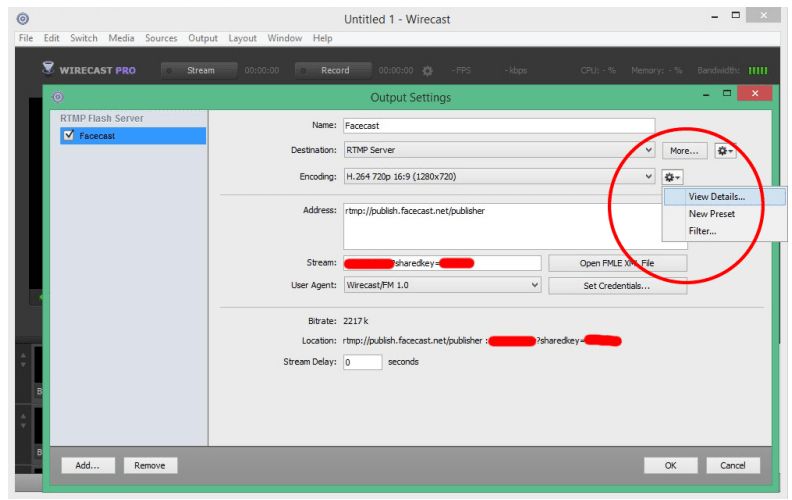
Task: Open the Help menu
Action: tap(322, 38)
